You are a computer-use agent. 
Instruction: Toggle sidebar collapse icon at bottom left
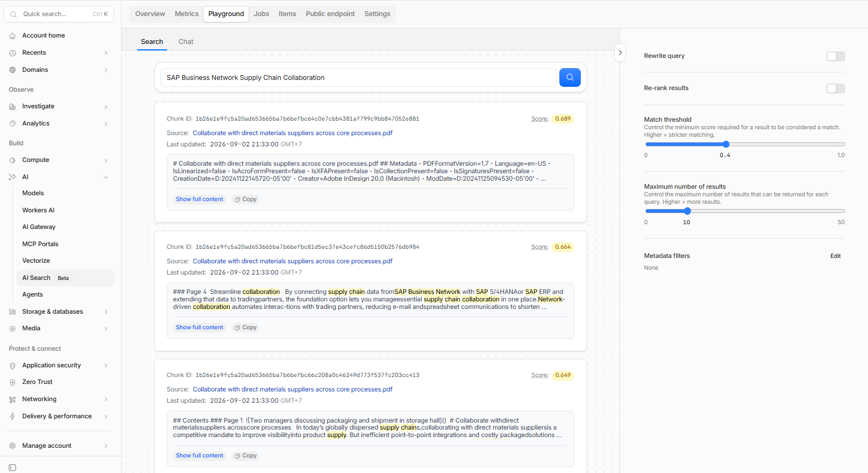(12, 468)
